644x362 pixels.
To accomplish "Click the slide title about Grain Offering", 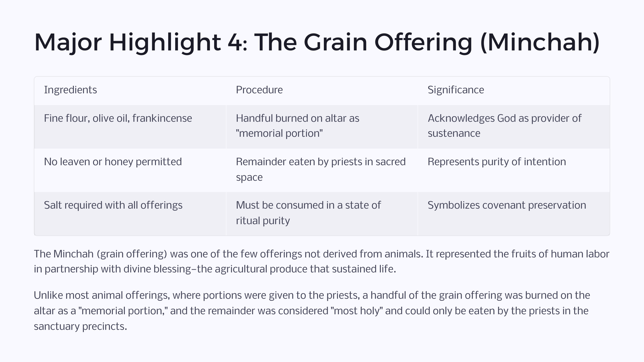I will (x=317, y=42).
